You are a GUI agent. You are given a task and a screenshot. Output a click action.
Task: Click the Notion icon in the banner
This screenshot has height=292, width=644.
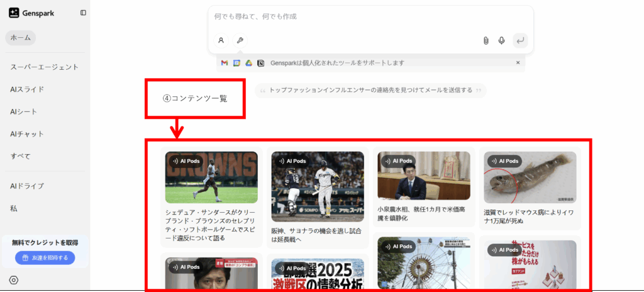pos(260,63)
